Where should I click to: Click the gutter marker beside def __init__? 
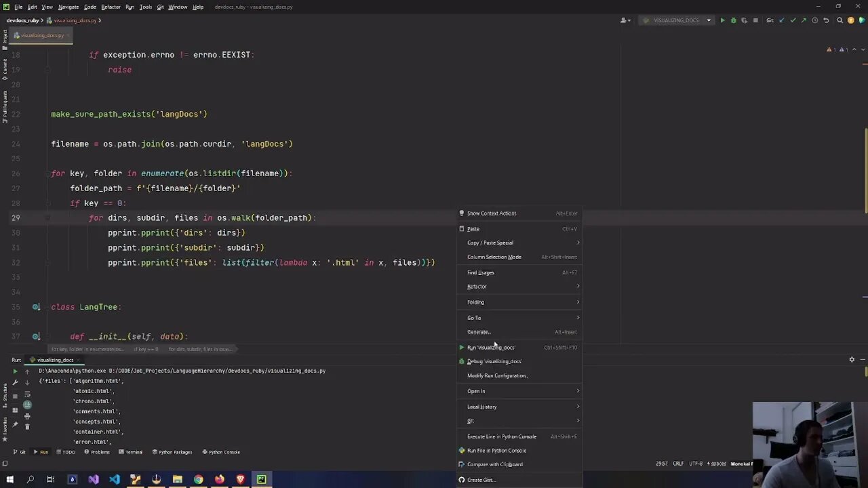(37, 336)
